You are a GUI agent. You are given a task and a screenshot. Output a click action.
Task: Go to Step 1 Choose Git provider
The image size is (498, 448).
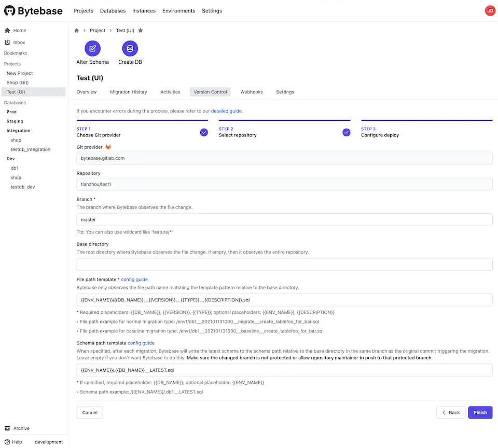[99, 135]
